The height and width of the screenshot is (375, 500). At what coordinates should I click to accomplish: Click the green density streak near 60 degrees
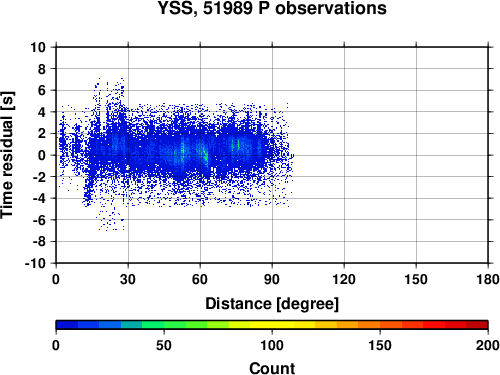point(204,154)
